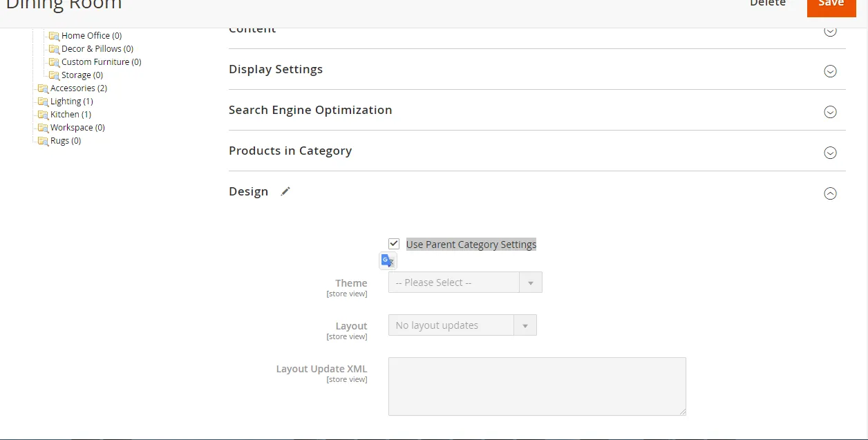The height and width of the screenshot is (440, 868).
Task: Click the Home Office folder icon
Action: pos(54,36)
